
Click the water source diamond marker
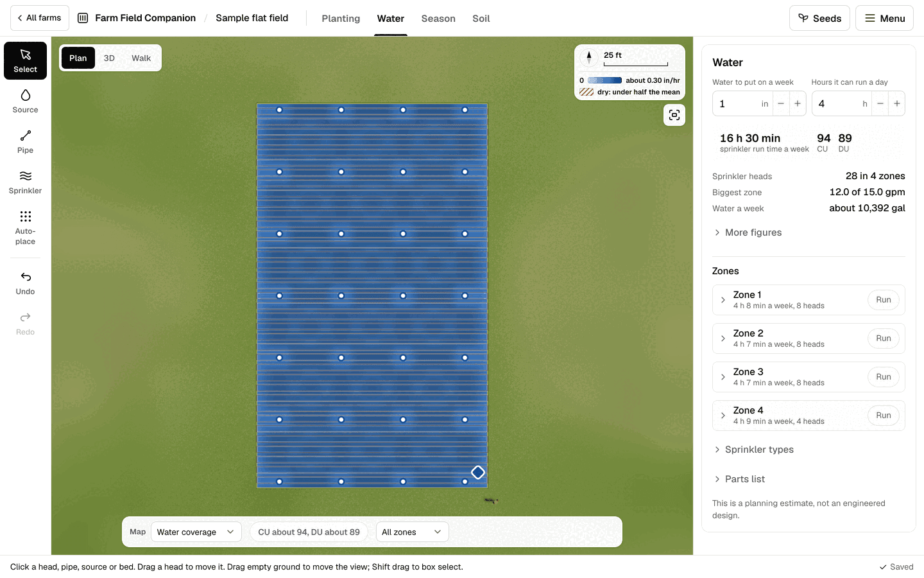(x=478, y=473)
